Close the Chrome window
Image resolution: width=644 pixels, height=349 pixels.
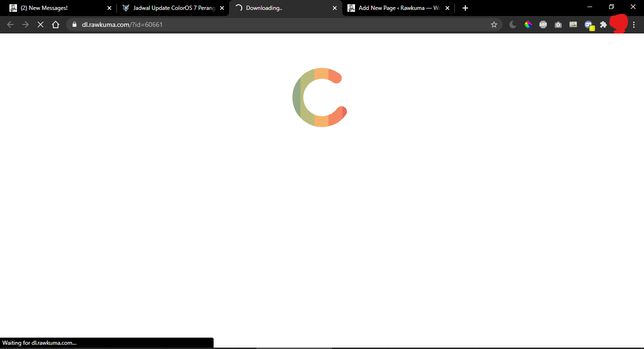(633, 7)
